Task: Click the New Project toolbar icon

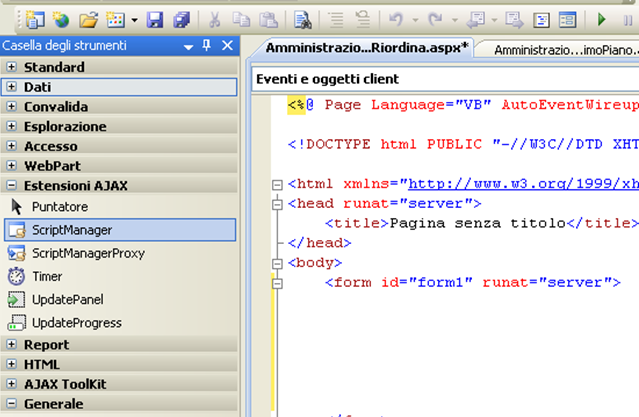Action: tap(35, 19)
